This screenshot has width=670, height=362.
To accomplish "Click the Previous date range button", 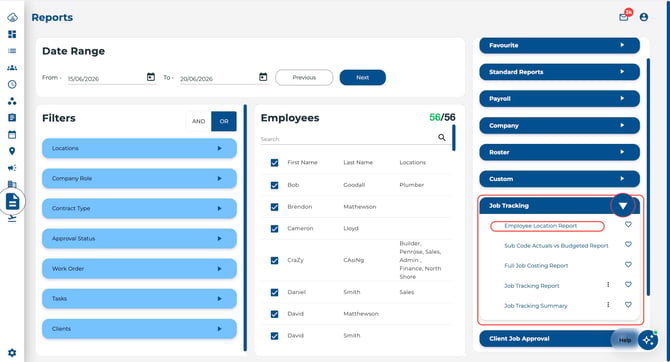I will 304,77.
